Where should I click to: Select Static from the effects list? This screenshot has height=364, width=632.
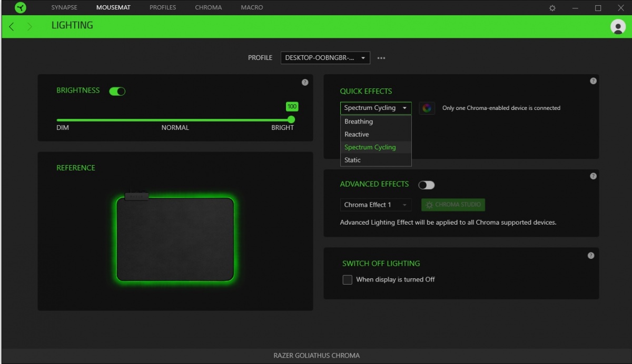tap(376, 160)
